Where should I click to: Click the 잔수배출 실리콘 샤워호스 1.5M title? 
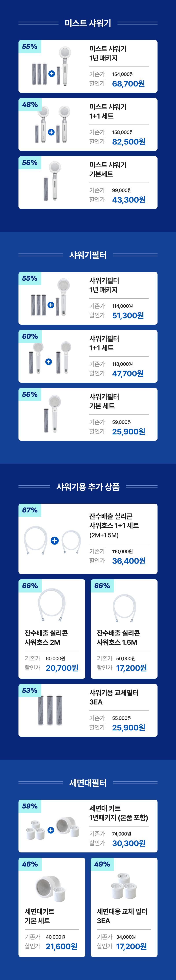pyautogui.click(x=118, y=638)
